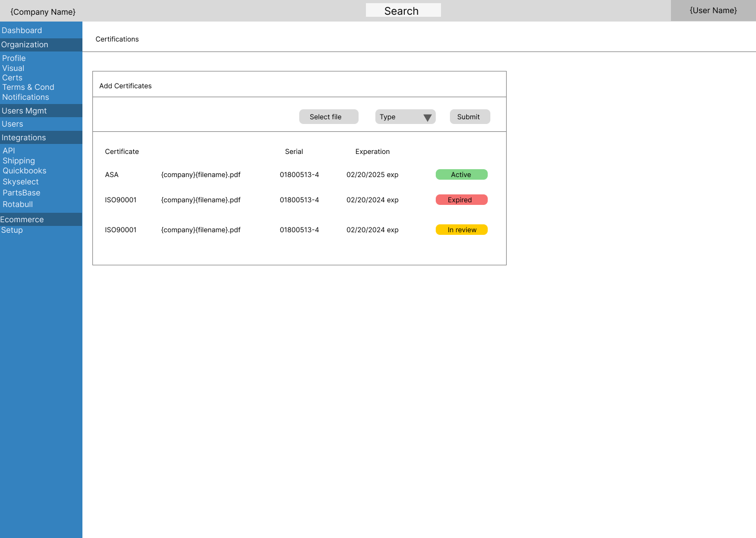Open Terms & Cond page
This screenshot has width=756, height=538.
coord(28,87)
